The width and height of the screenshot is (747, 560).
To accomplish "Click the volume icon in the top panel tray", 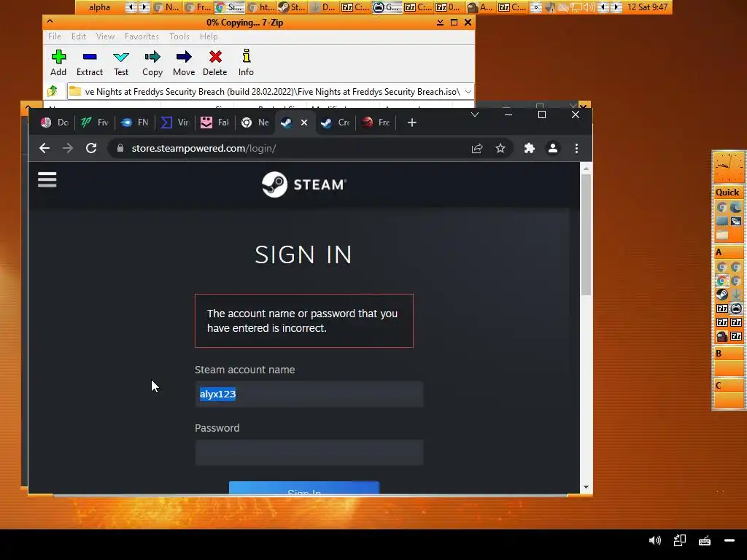I will [589, 7].
